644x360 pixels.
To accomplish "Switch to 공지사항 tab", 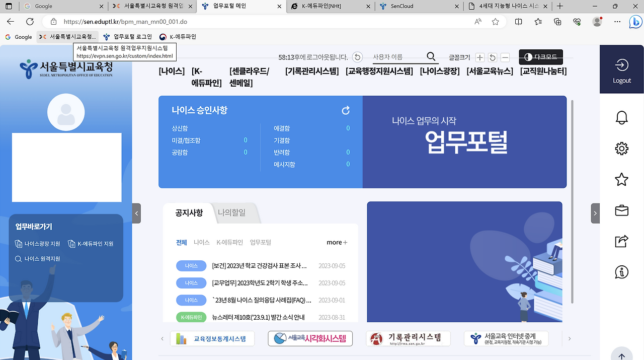I will [189, 212].
